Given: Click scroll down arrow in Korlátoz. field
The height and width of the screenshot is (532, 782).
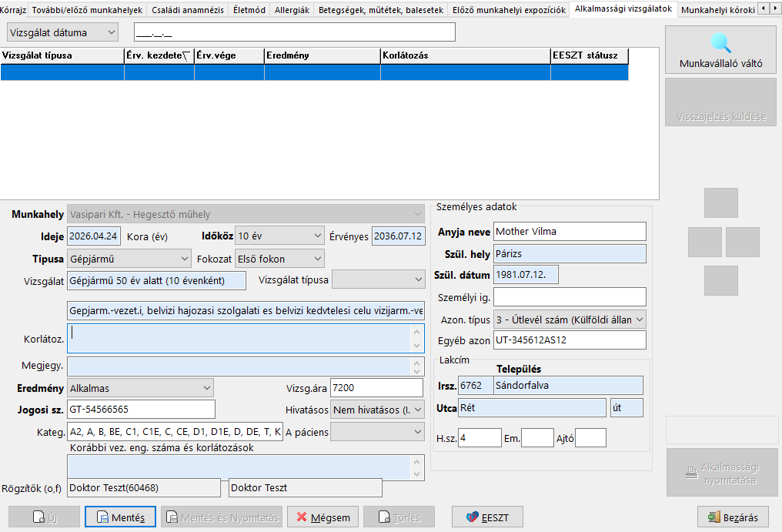Looking at the screenshot, I should coord(417,346).
